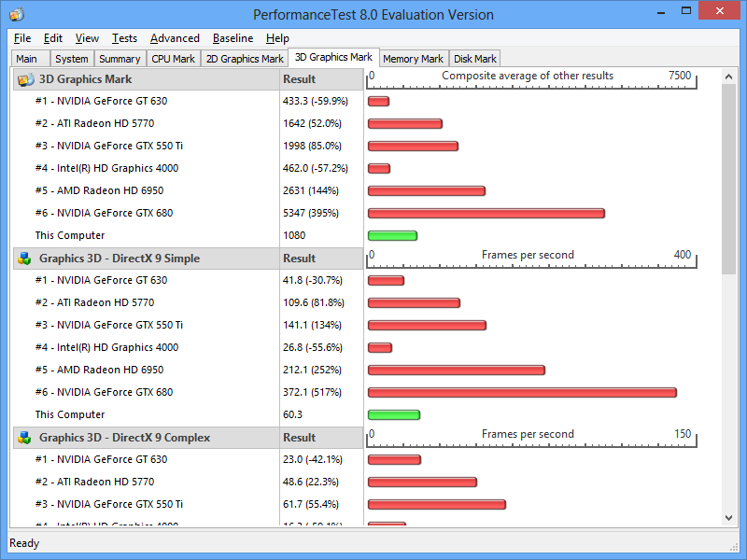Switch to the Memory Mark tab
The width and height of the screenshot is (747, 560).
(413, 59)
